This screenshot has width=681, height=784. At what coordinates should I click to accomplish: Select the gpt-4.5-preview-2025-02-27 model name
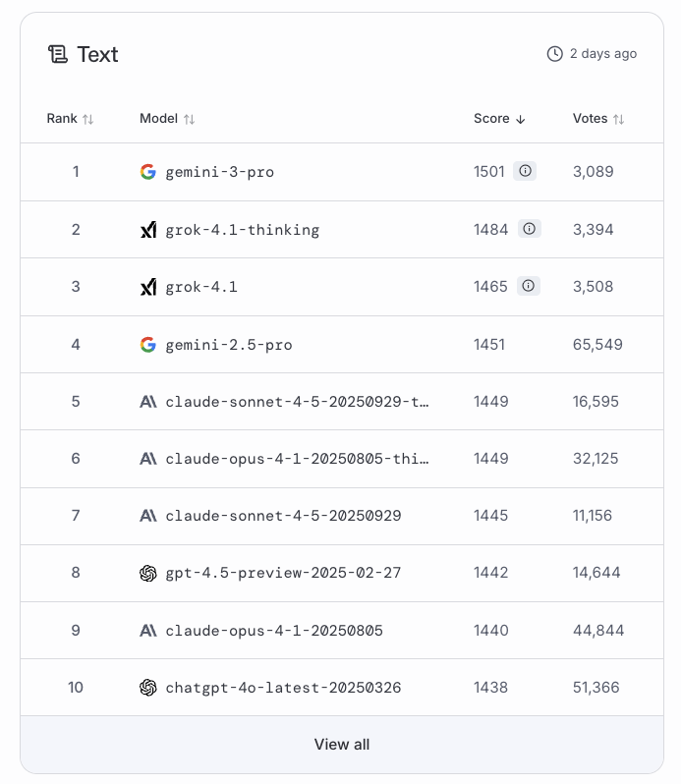click(x=283, y=573)
